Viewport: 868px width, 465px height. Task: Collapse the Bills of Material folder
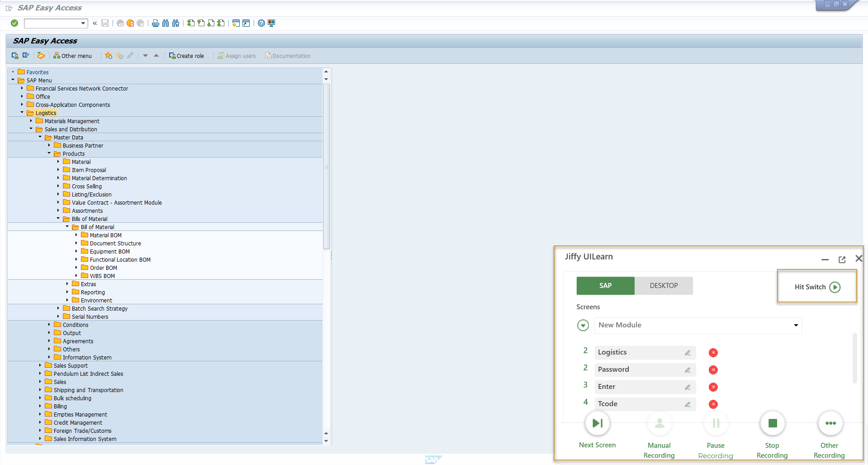(x=57, y=218)
